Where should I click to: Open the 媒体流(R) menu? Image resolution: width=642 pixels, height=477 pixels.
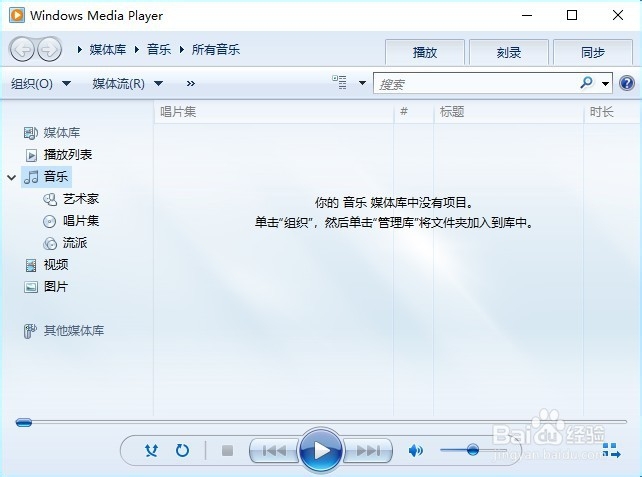(128, 84)
